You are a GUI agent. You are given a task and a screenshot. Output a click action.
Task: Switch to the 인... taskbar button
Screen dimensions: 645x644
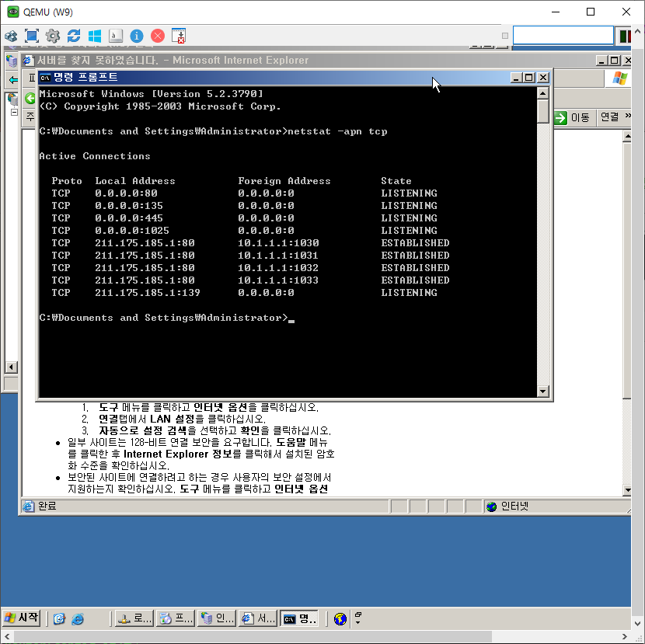[217, 618]
